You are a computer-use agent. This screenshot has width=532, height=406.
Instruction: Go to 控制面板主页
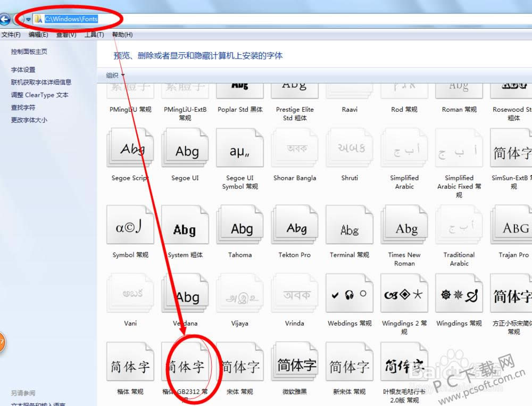(x=29, y=51)
